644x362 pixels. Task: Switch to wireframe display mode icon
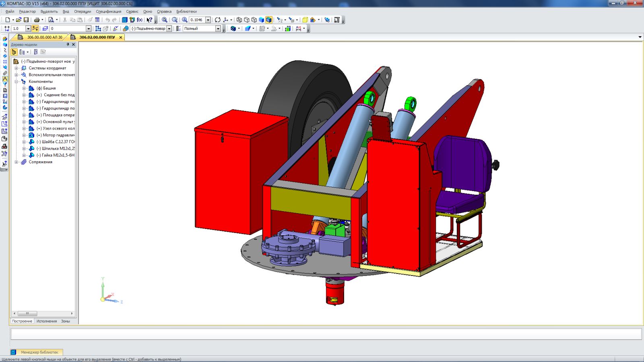239,20
